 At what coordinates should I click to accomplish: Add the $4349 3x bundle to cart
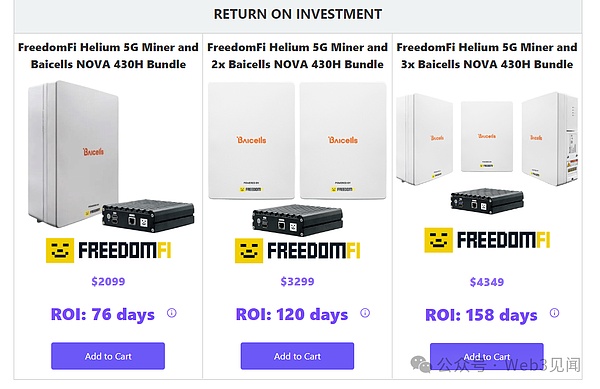[x=487, y=356]
